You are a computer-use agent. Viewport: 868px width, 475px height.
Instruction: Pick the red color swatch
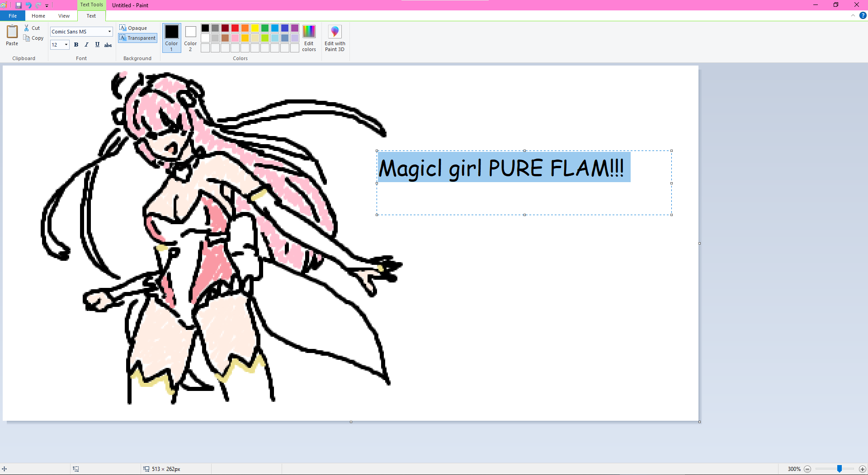(235, 28)
